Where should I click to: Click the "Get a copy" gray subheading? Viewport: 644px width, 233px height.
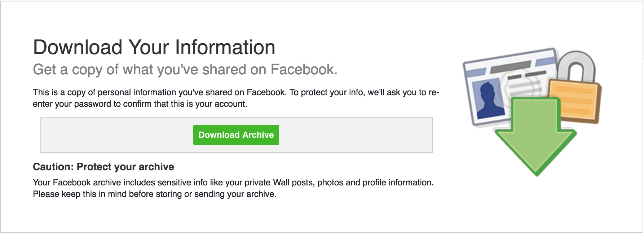click(185, 69)
